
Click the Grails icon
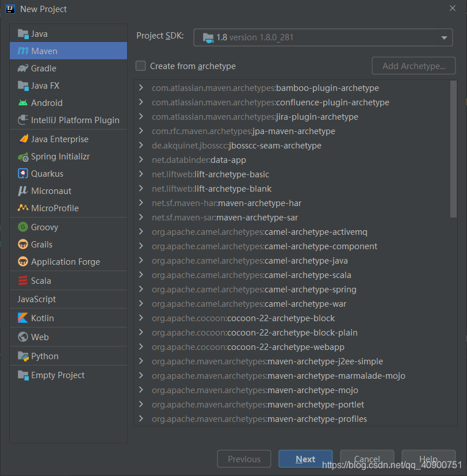tap(23, 245)
